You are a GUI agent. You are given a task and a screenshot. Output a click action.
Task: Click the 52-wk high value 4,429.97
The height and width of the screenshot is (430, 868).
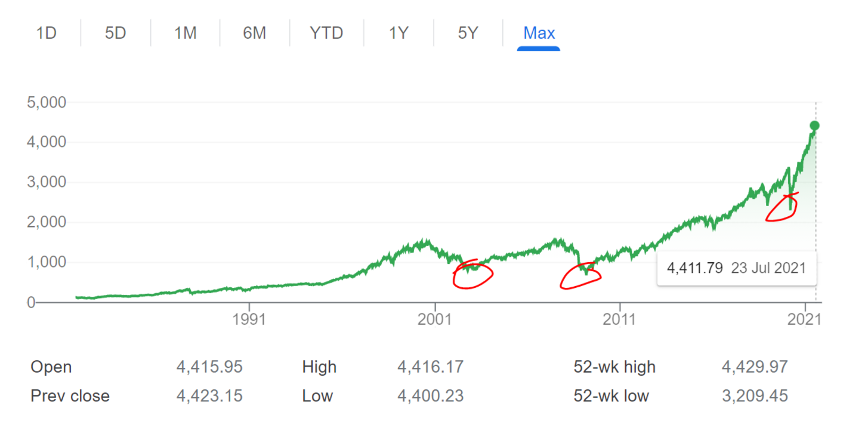point(755,367)
